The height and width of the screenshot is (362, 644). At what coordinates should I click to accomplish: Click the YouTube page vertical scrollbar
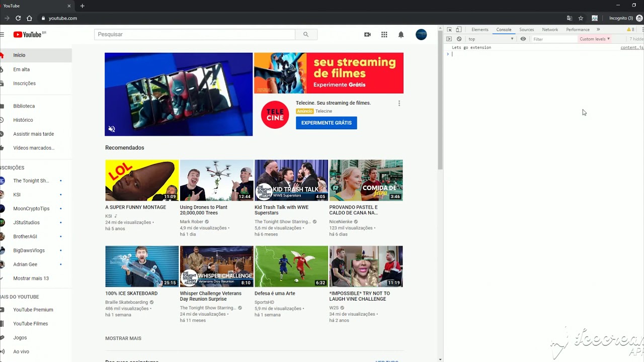click(x=440, y=101)
